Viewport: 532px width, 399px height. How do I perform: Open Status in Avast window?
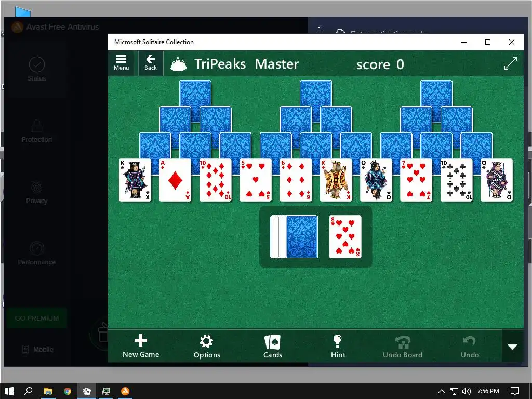37,69
